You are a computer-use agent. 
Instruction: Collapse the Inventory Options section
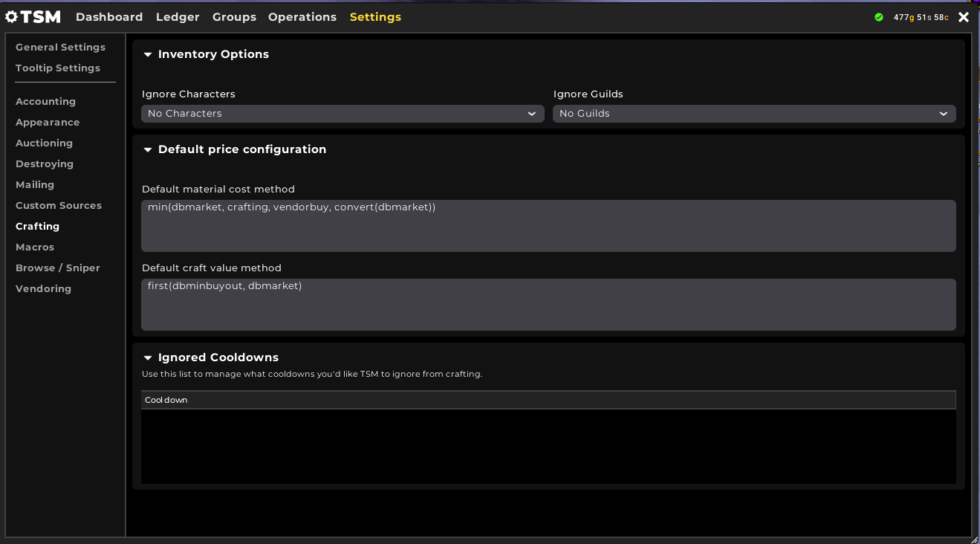pos(148,54)
